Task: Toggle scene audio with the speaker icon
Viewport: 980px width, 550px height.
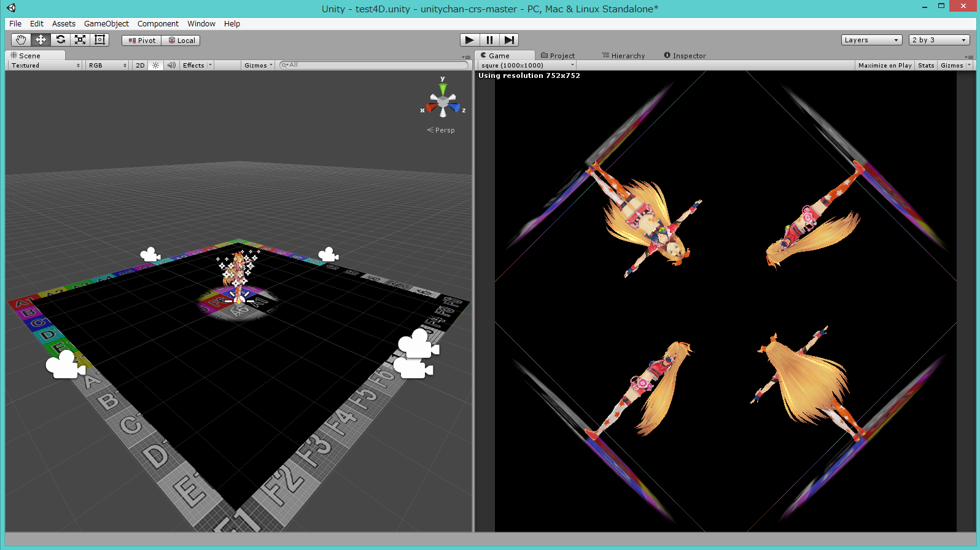Action: 171,65
